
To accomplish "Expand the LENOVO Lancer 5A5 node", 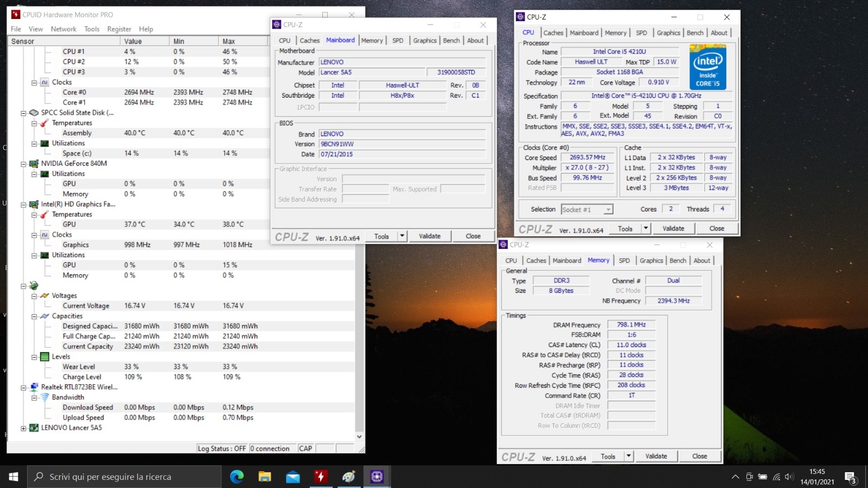I will 23,428.
